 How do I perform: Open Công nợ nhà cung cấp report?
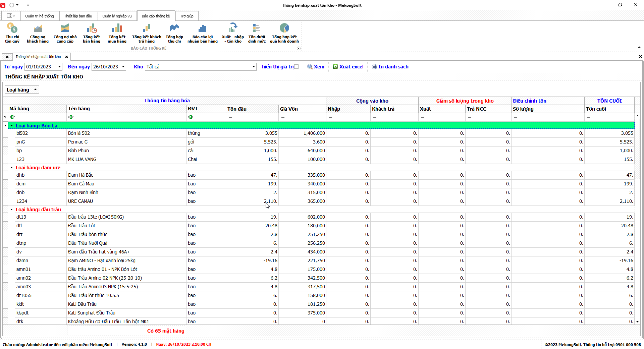pyautogui.click(x=65, y=33)
